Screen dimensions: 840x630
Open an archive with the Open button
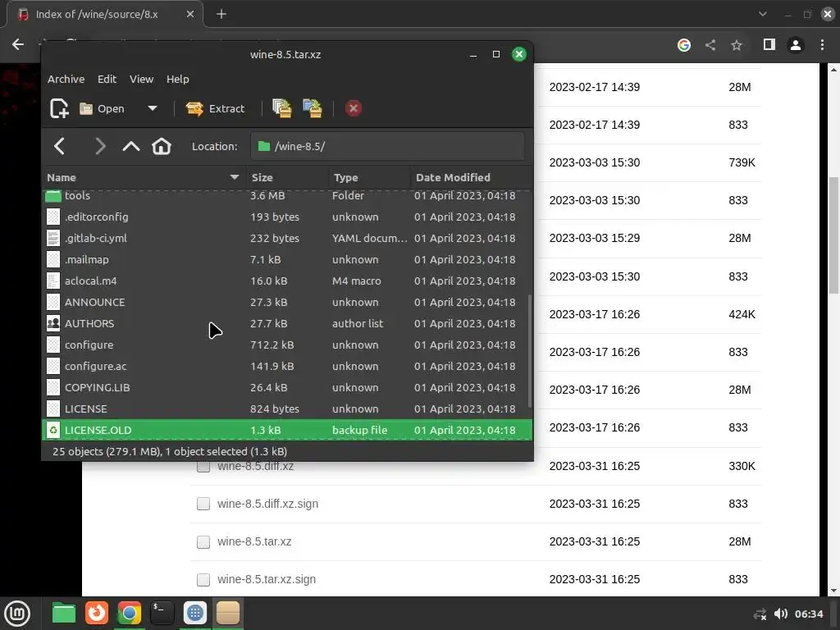[102, 109]
